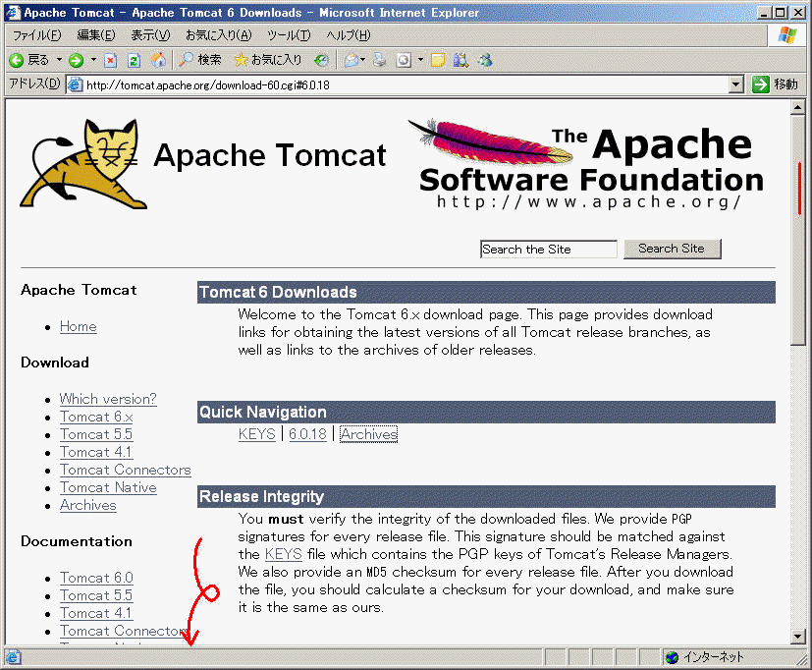Click the 移動 (Go) button

click(776, 84)
